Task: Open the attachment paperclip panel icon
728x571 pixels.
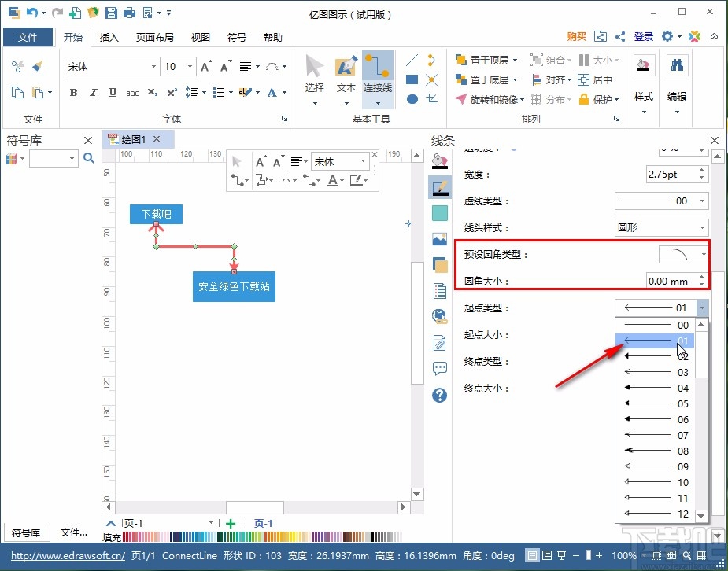Action: (440, 343)
